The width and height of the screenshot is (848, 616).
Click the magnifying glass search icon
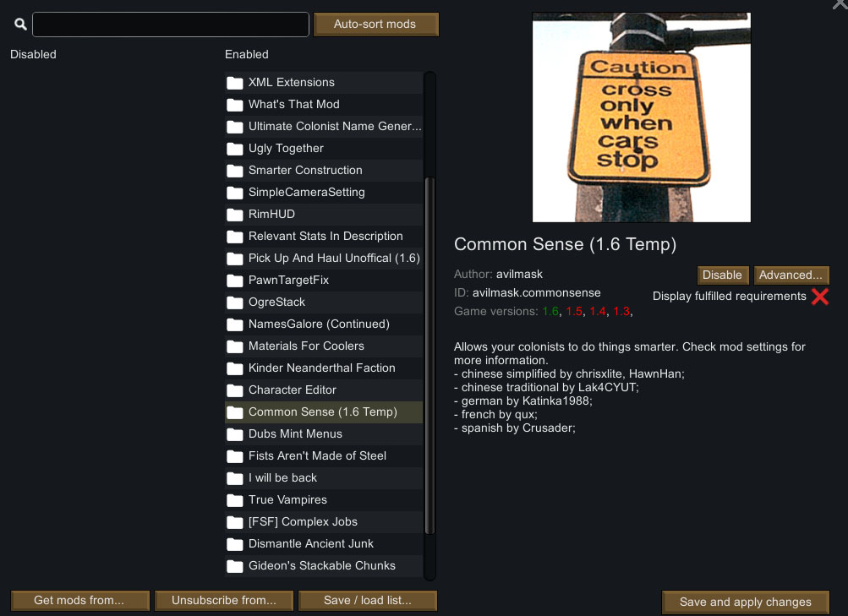tap(20, 25)
